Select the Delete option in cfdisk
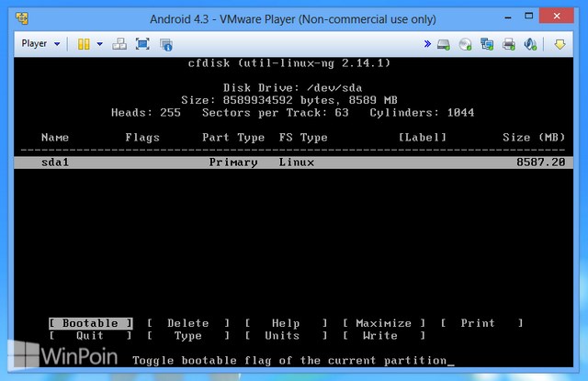 click(187, 323)
